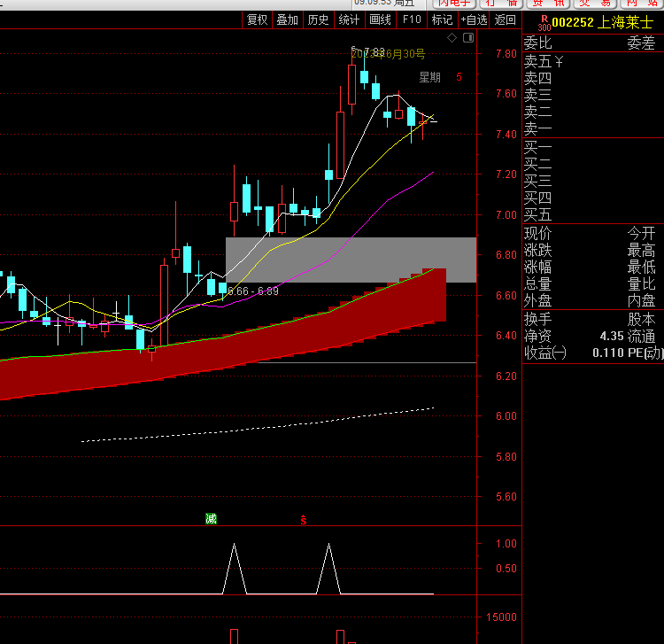This screenshot has width=664, height=644.
Task: Click the 量比 volume ratio label
Action: [x=641, y=284]
